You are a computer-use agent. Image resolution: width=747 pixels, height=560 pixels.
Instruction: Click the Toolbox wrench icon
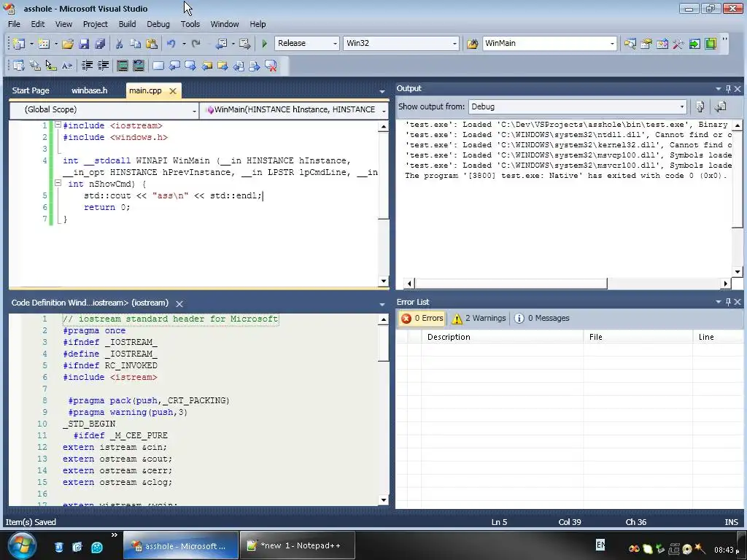coord(678,43)
